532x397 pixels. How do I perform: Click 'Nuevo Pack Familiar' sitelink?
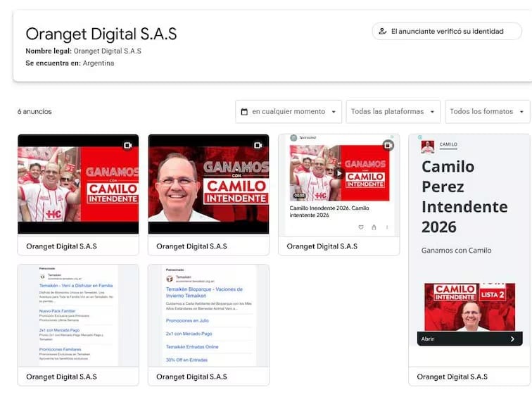[57, 311]
